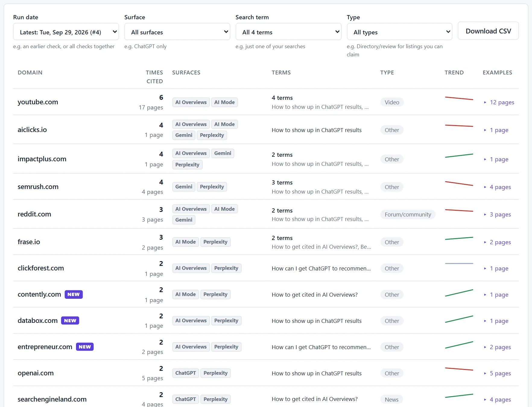Click '3 terms' in the semrush.com row
Viewport: 532px width, 407px height.
pos(282,183)
